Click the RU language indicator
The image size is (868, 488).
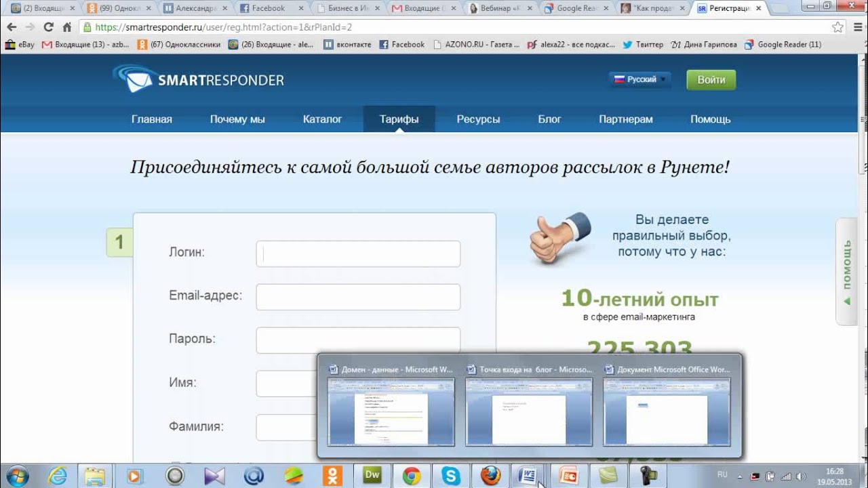[723, 475]
